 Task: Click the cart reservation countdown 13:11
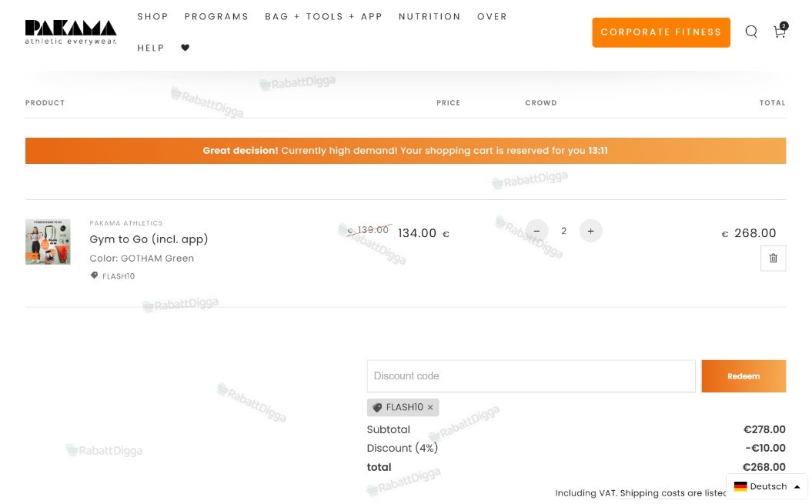click(597, 151)
